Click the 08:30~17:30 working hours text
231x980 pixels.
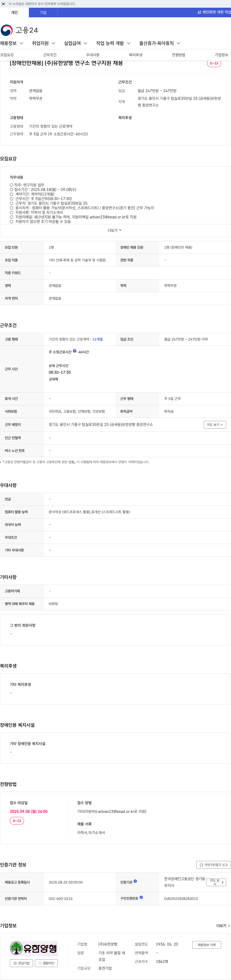[x=59, y=373]
